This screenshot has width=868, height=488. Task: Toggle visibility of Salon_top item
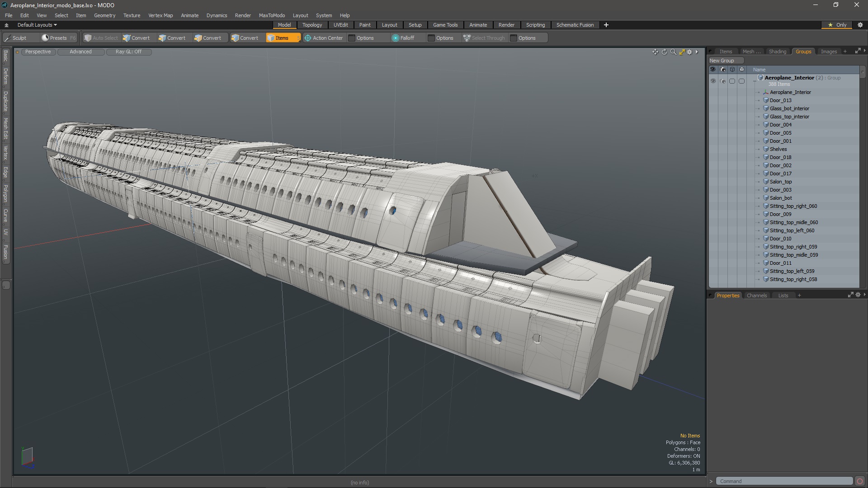[x=712, y=181]
